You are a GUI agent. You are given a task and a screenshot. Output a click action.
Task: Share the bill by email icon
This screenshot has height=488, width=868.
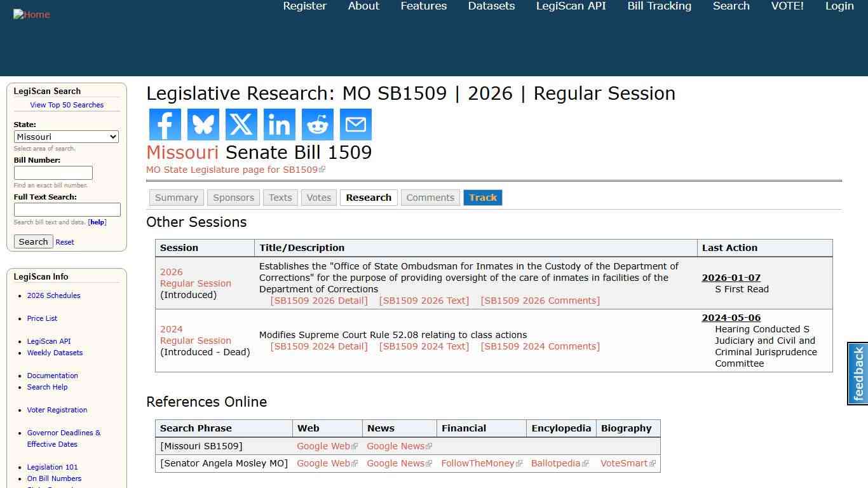click(355, 125)
